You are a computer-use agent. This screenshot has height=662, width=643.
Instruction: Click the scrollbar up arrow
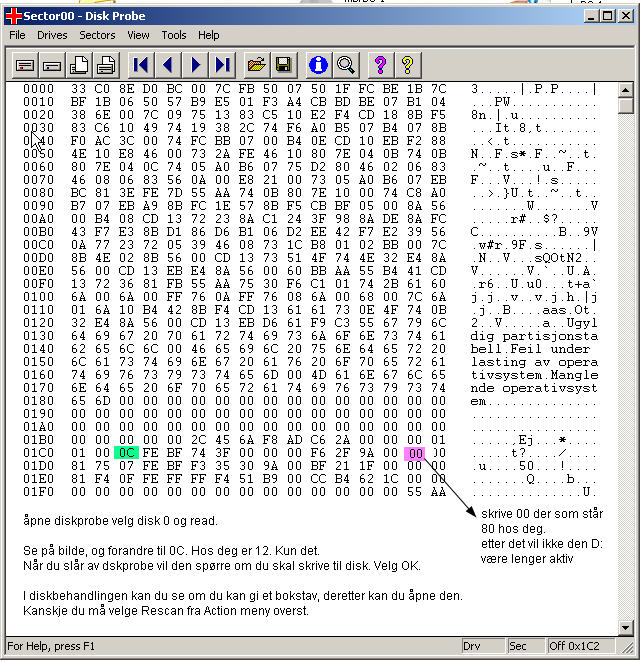click(625, 90)
